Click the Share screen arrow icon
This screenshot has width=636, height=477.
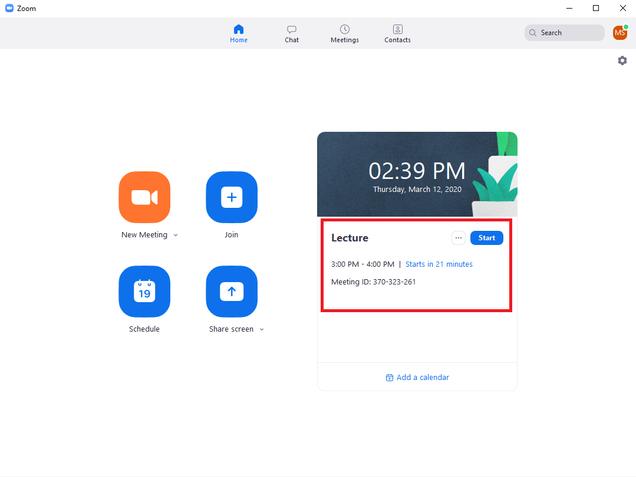(x=231, y=291)
